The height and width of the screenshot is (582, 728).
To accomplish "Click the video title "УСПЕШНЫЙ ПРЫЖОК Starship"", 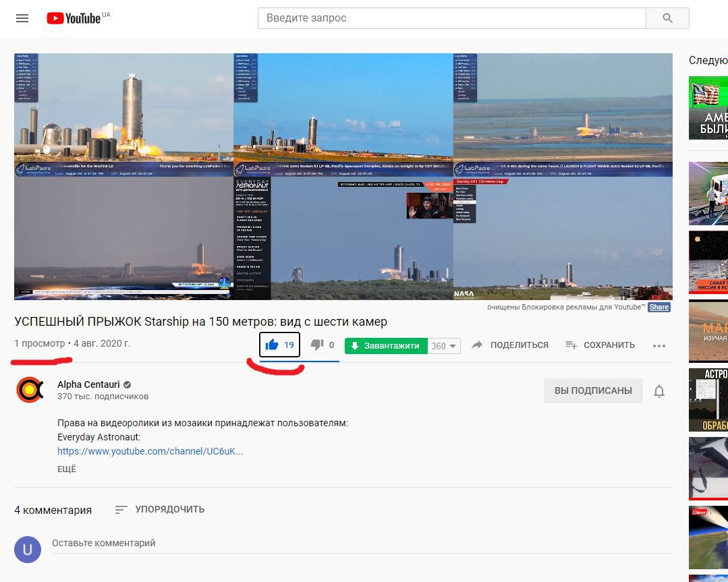I will (200, 322).
